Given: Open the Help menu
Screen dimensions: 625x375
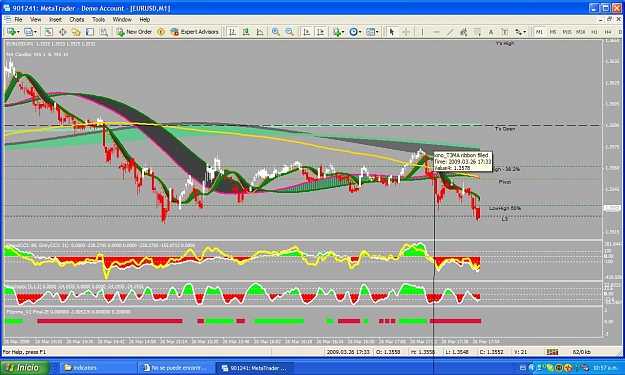Looking at the screenshot, I should pos(144,19).
